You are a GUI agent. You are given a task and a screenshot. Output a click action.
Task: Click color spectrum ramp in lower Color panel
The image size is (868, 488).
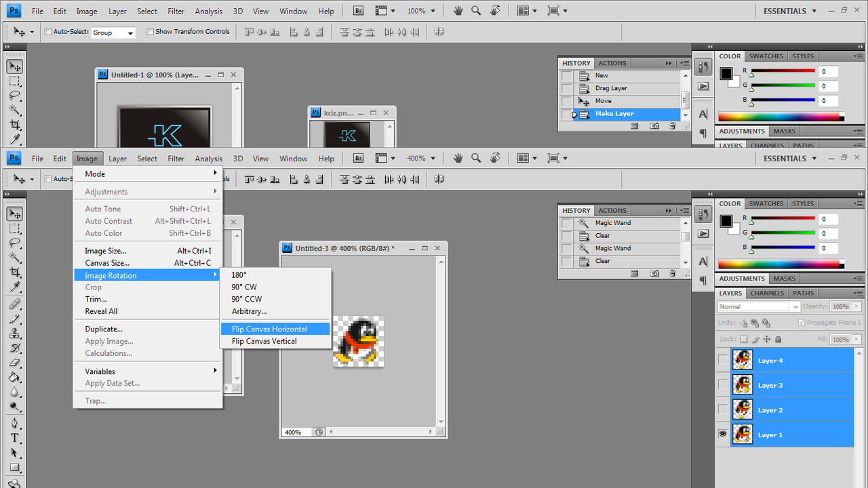pyautogui.click(x=781, y=264)
